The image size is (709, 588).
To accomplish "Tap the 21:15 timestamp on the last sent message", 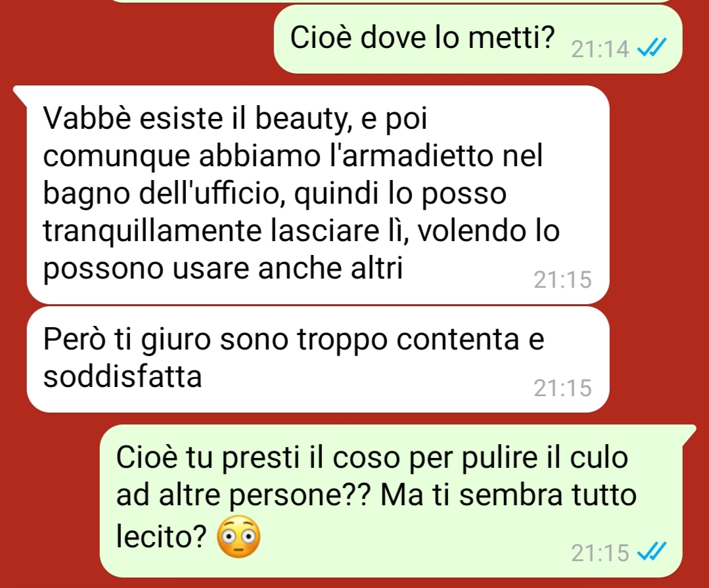I will [600, 553].
